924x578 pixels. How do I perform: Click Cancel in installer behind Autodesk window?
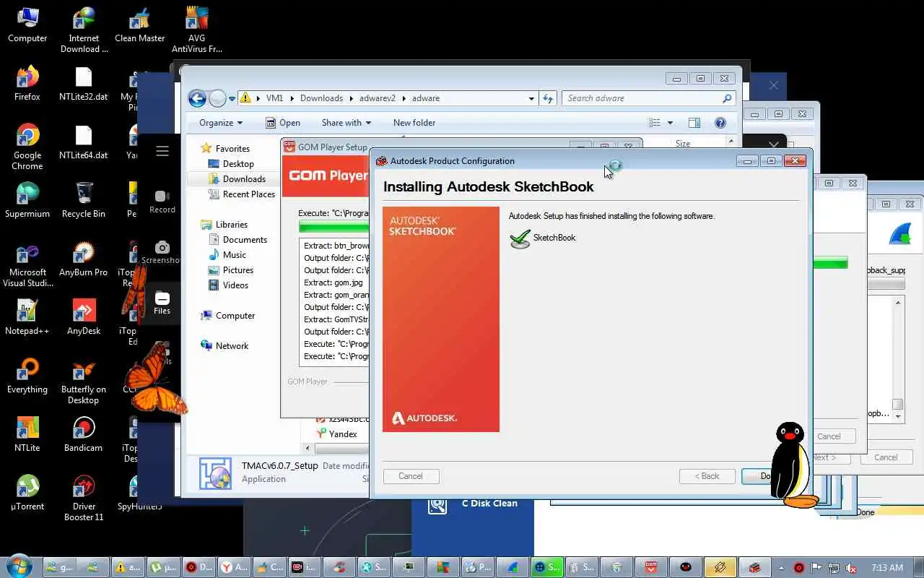coord(829,436)
